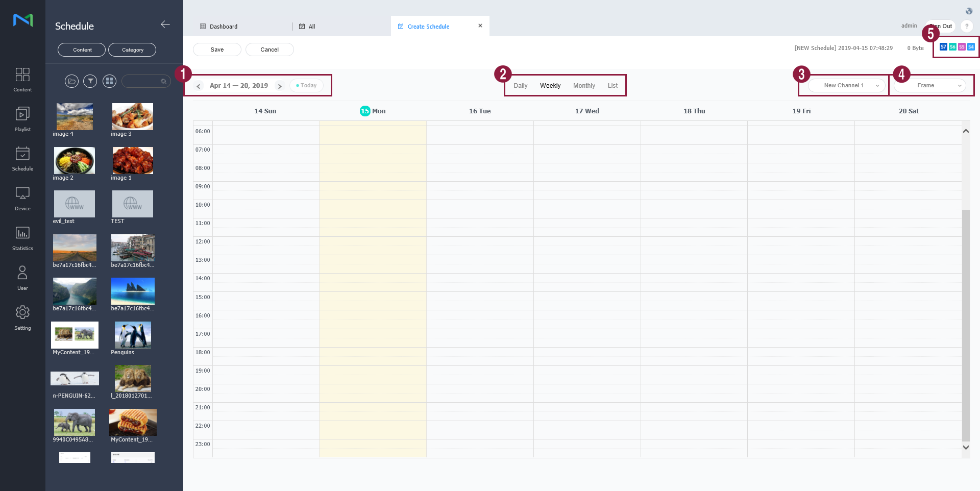
Task: Open the Setting gear in the sidebar
Action: (22, 317)
